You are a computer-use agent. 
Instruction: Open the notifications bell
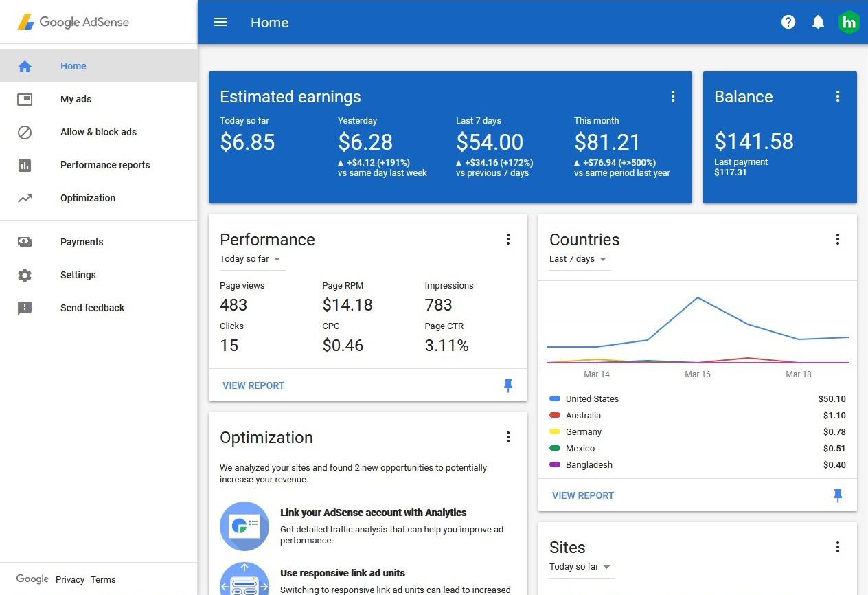pos(818,22)
